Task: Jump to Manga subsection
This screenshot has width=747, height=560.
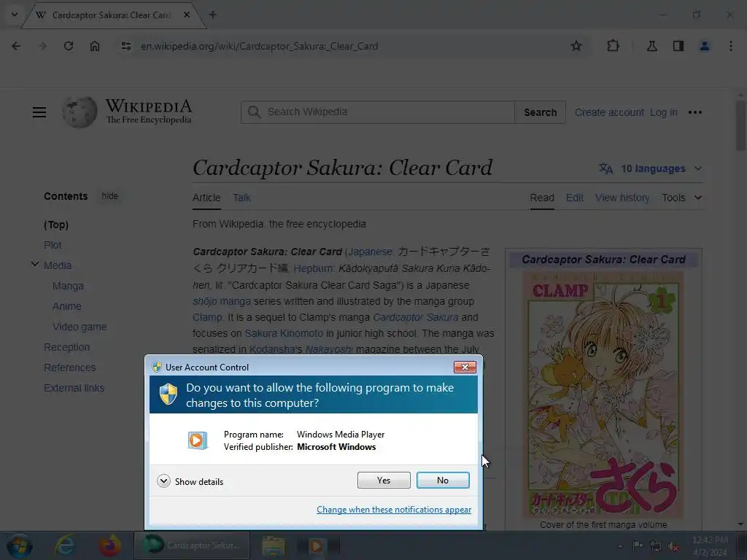Action: (68, 286)
